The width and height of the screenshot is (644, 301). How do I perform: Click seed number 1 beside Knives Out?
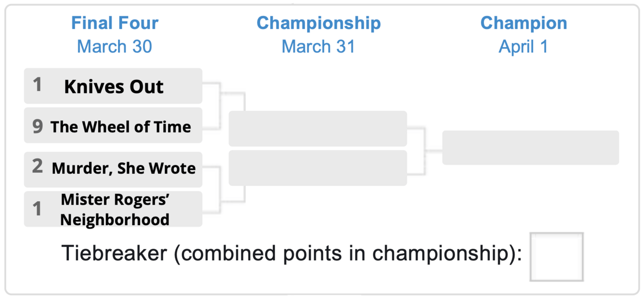(37, 85)
